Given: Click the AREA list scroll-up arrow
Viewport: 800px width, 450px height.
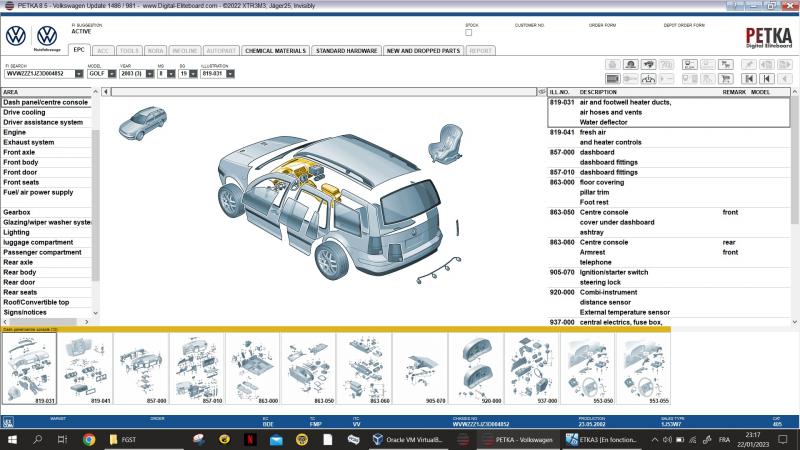Looking at the screenshot, I should click(x=95, y=92).
